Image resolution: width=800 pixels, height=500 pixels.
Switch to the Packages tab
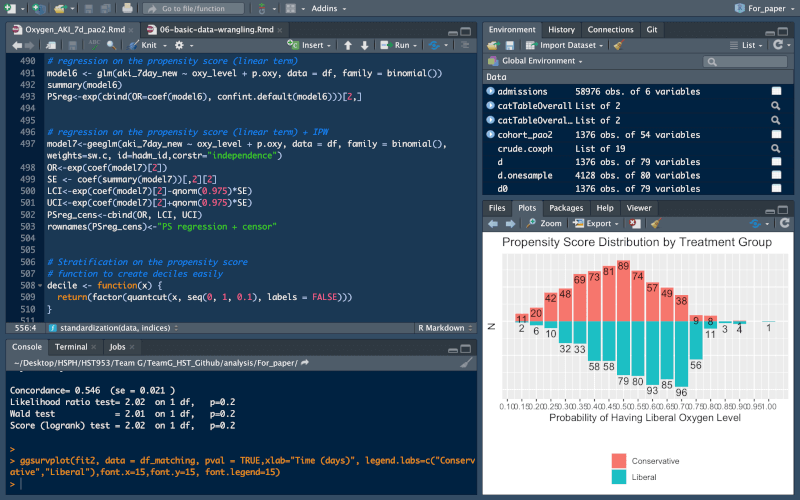coord(566,208)
